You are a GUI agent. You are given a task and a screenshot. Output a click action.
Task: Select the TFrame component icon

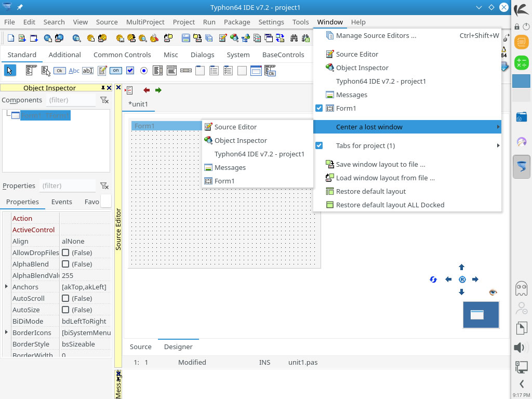256,71
